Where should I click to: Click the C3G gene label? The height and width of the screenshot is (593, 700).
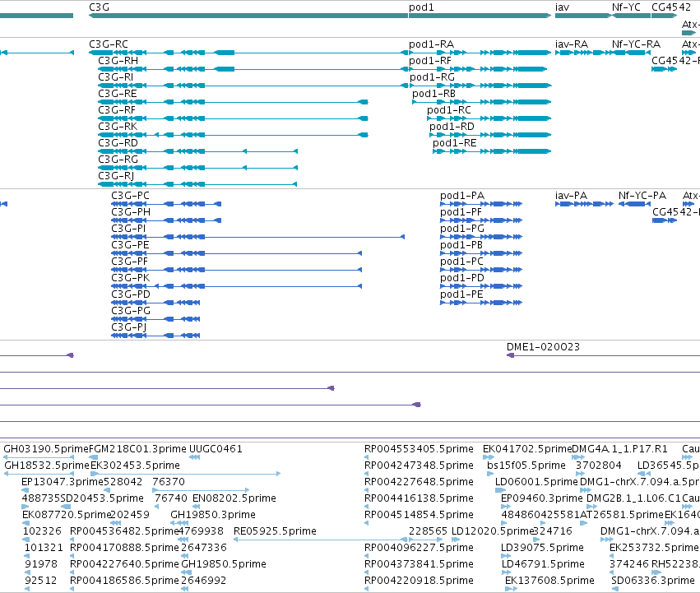point(99,7)
